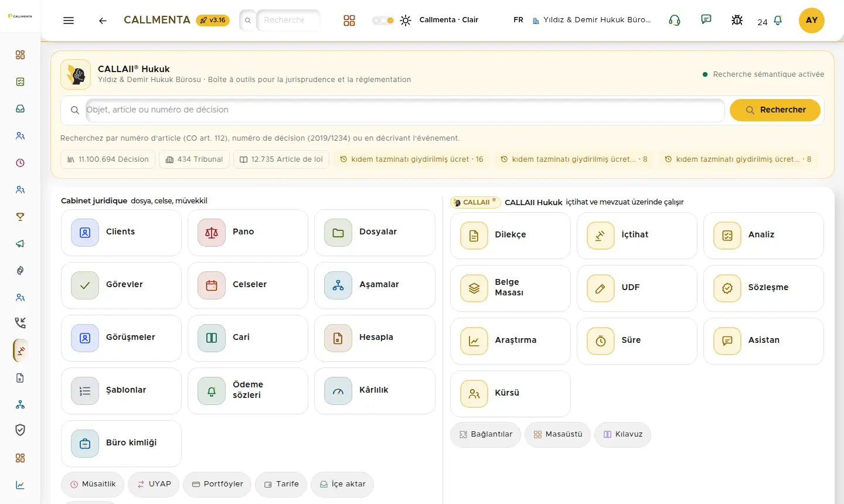Open the İçtihat gavel card
Screen dimensions: 844x504
(x=637, y=236)
